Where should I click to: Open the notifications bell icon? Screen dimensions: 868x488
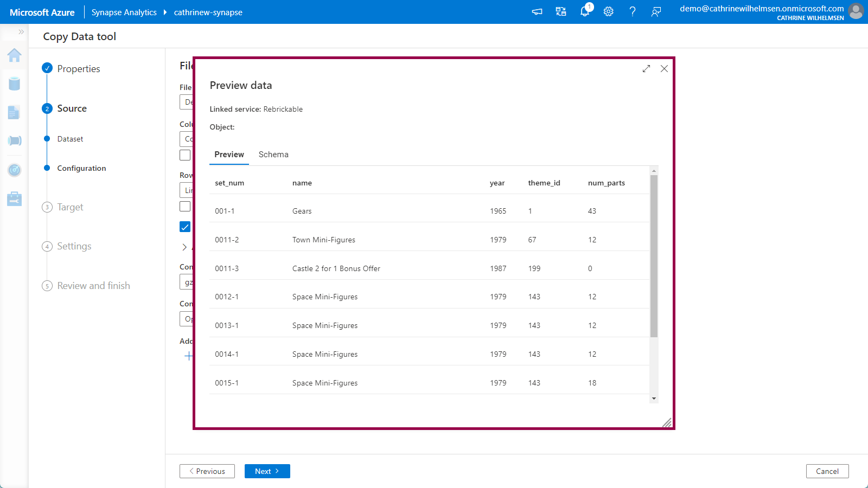[585, 12]
